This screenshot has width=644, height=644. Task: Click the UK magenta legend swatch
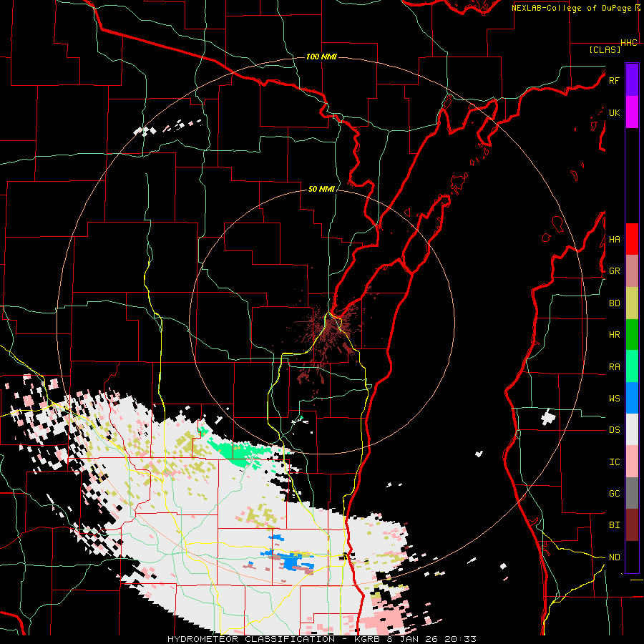[632, 112]
